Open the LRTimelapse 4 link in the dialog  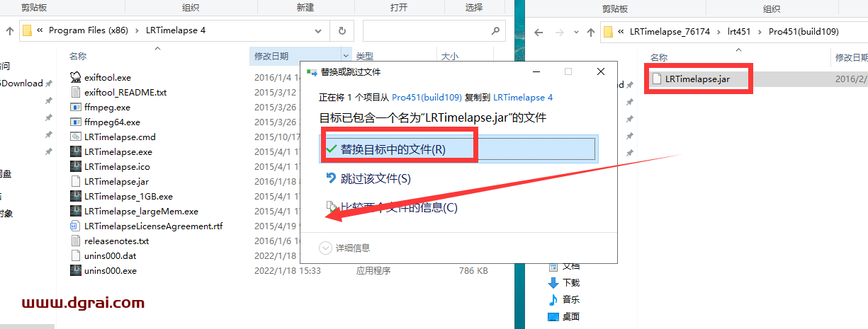pyautogui.click(x=523, y=97)
